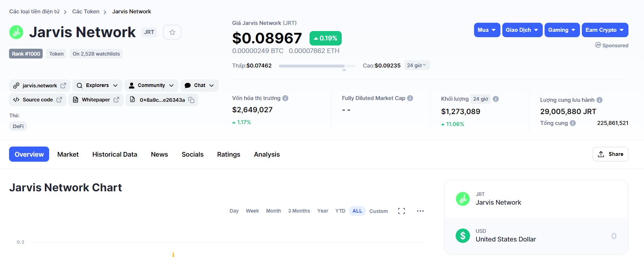Set chart range to YTD

click(x=340, y=211)
